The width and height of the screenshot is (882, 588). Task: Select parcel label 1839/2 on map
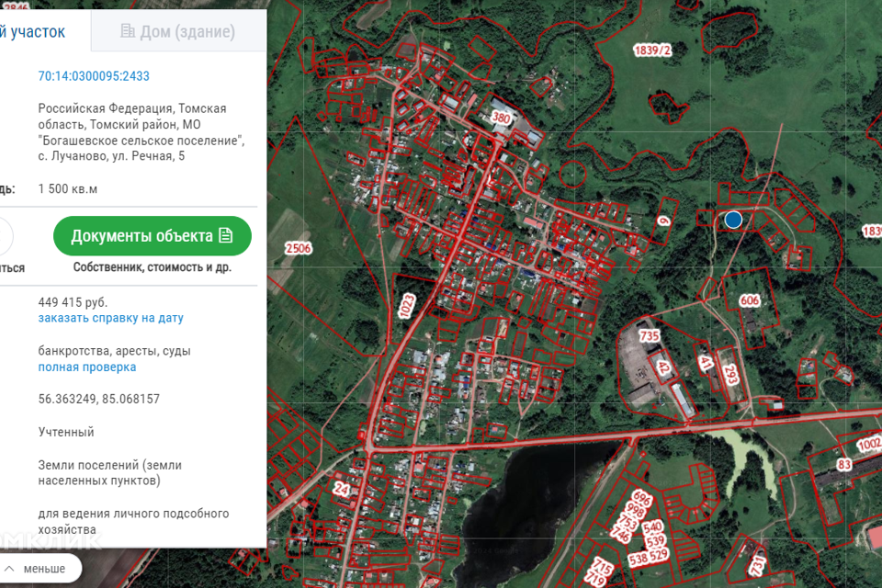(650, 51)
